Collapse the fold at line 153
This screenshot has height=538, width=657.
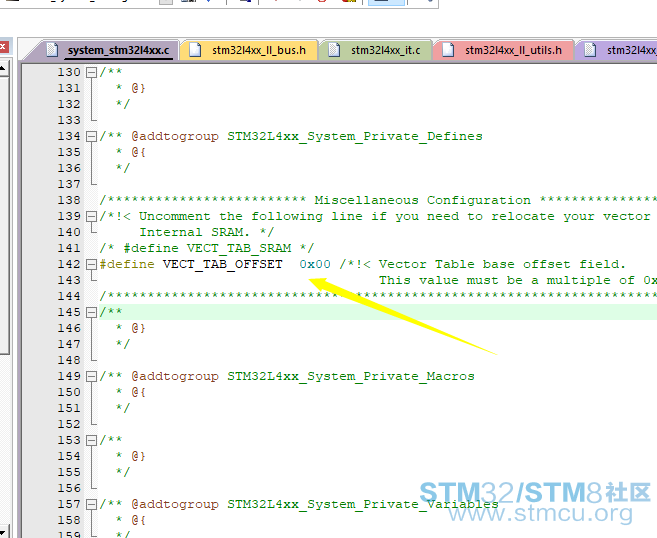pyautogui.click(x=91, y=440)
